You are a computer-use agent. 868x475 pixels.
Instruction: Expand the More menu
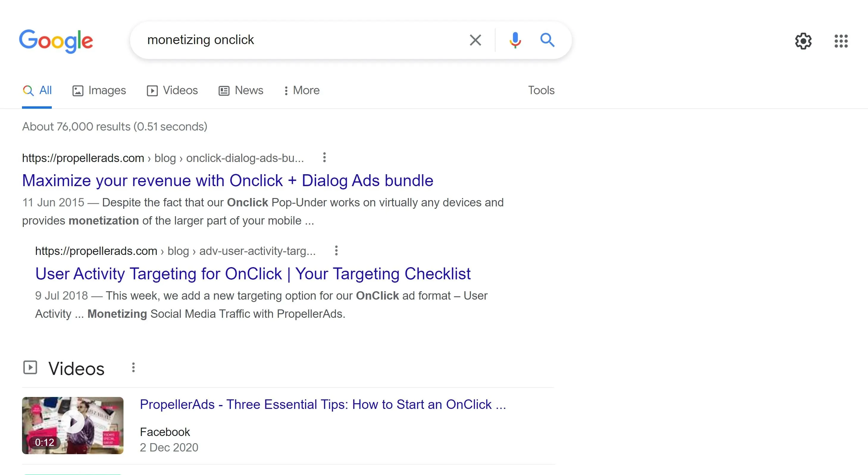(x=301, y=90)
